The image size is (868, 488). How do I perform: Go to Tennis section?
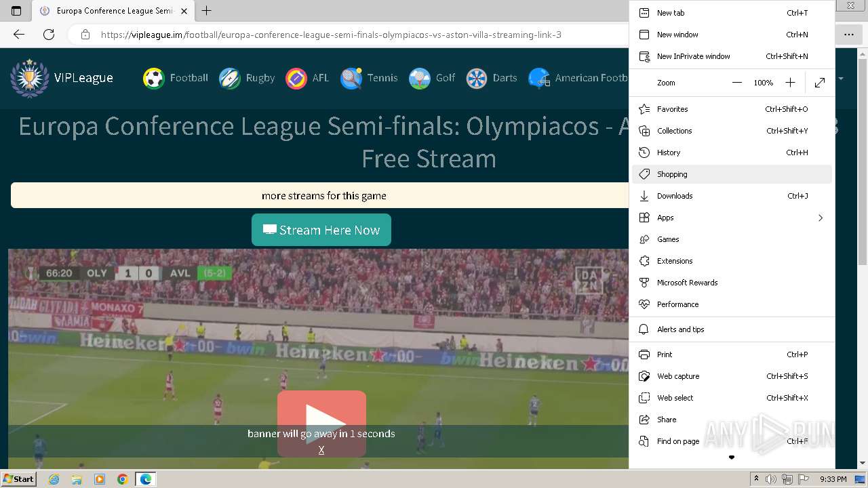pos(369,78)
